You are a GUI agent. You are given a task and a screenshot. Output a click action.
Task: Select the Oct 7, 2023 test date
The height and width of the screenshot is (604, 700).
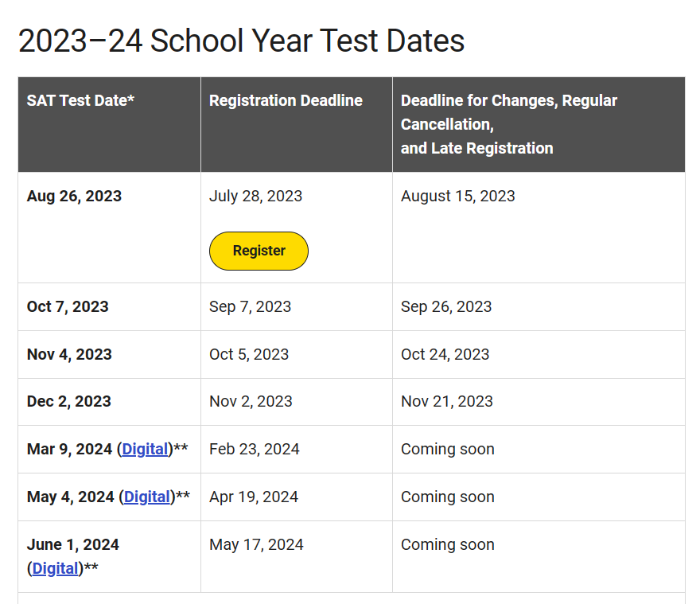[x=68, y=306]
